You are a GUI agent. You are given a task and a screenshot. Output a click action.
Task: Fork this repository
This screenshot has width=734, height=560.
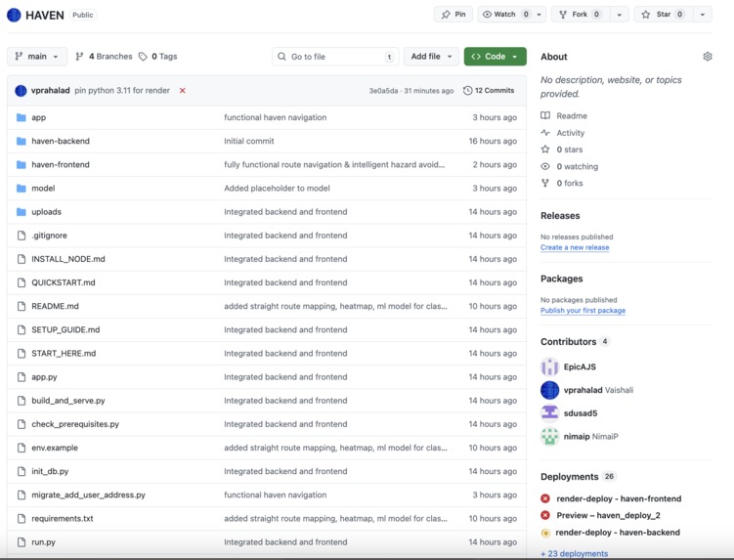pos(581,15)
